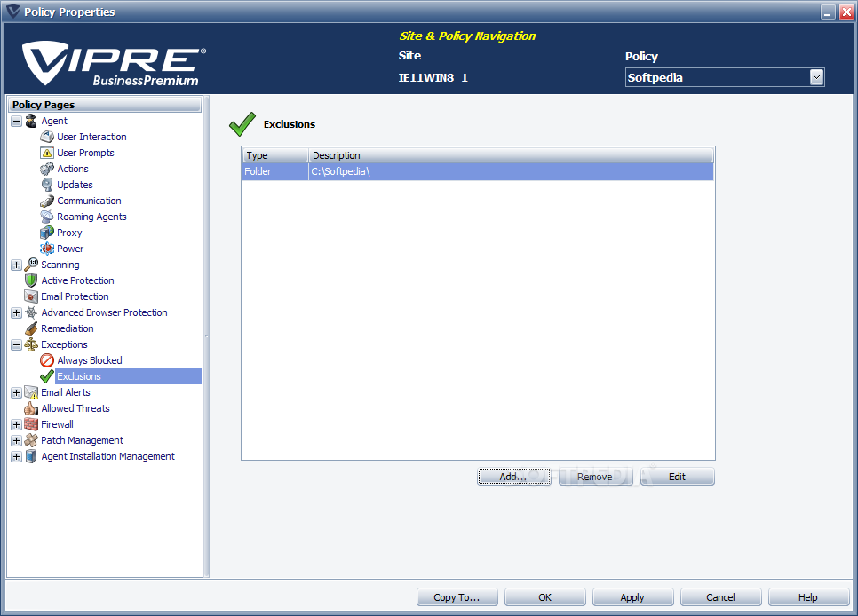Click the Updates icon
The height and width of the screenshot is (616, 858).
47,185
